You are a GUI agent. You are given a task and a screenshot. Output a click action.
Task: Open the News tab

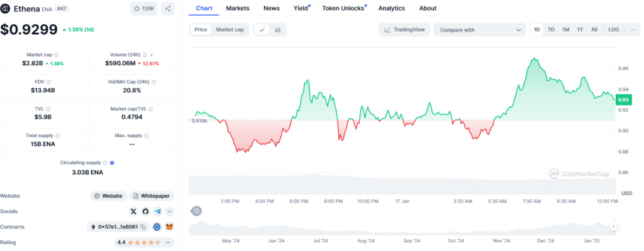272,8
